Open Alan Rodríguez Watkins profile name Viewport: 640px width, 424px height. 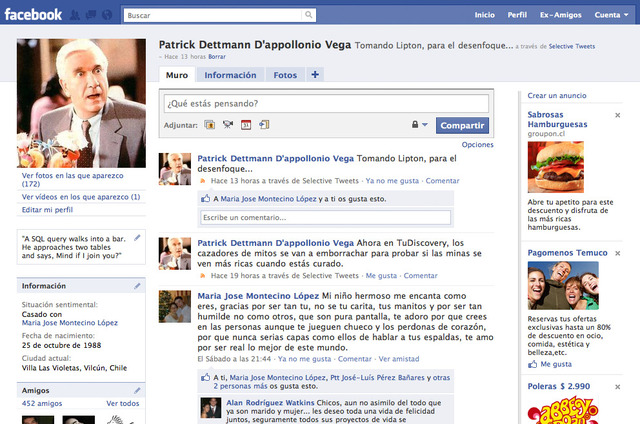tap(270, 403)
